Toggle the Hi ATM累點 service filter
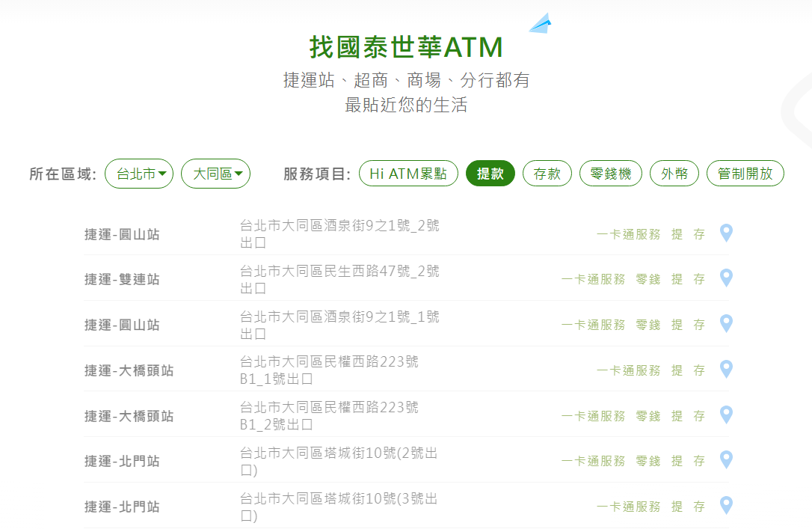 pyautogui.click(x=408, y=174)
